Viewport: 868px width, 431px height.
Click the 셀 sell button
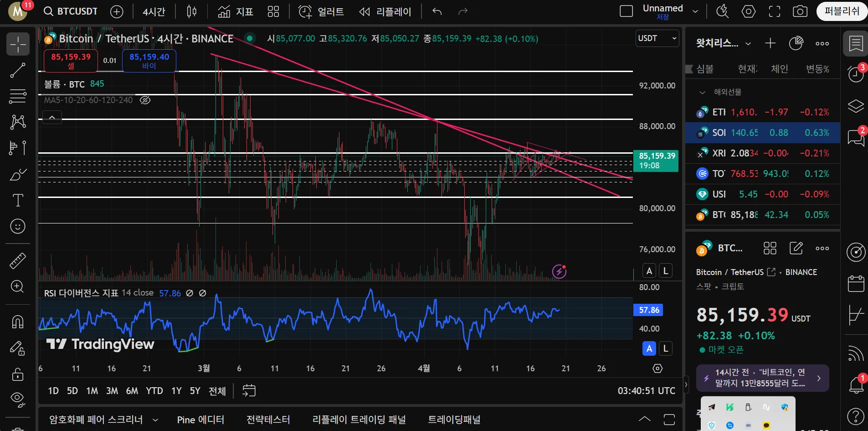click(71, 61)
